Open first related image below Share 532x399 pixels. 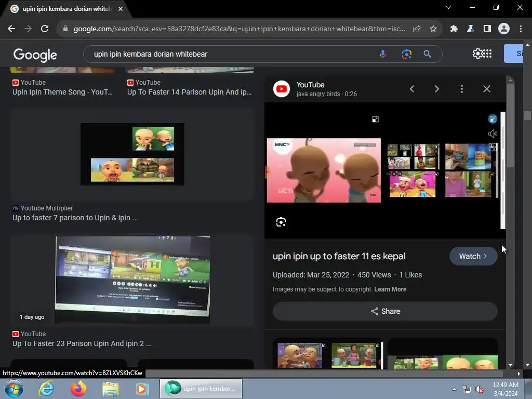[328, 354]
